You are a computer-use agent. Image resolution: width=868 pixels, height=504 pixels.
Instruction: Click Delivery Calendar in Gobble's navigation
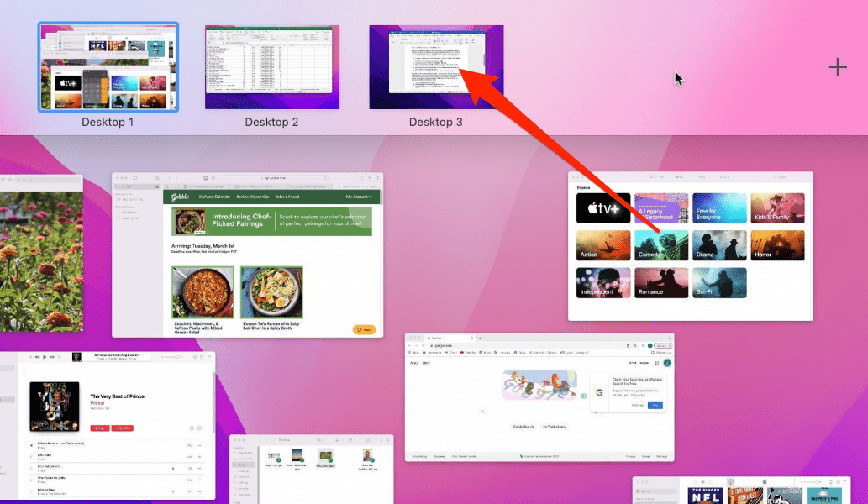pyautogui.click(x=215, y=196)
